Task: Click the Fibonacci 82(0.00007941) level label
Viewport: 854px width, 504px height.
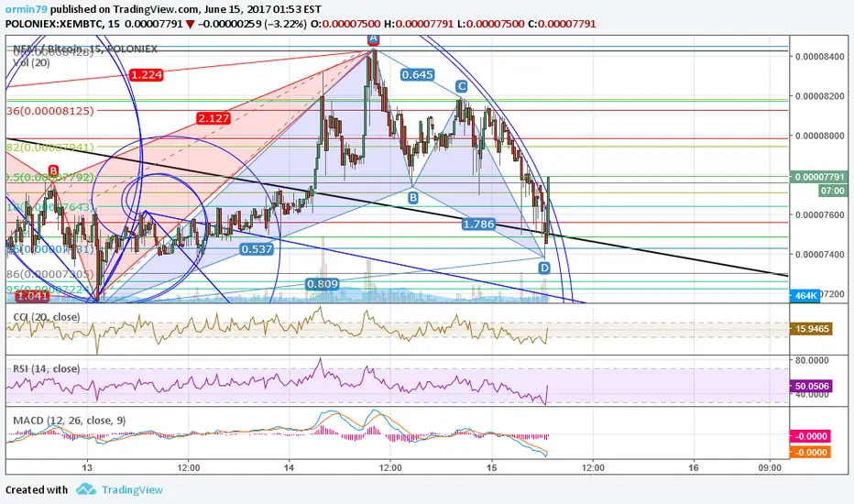Action: (50, 148)
